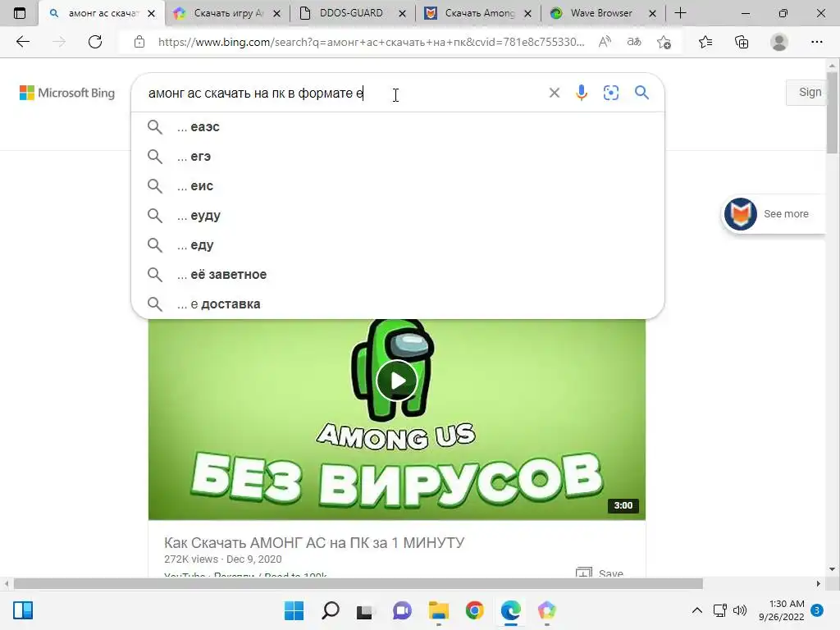840x630 pixels.
Task: Click inside the Bing search text field
Action: 343,93
